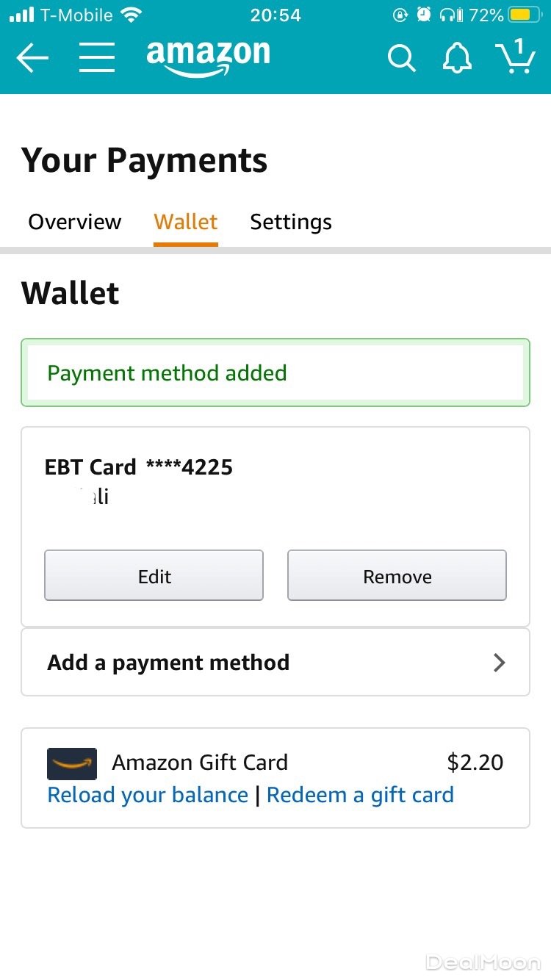Expand Add a payment method chevron
Image resolution: width=551 pixels, height=980 pixels.
tap(500, 663)
